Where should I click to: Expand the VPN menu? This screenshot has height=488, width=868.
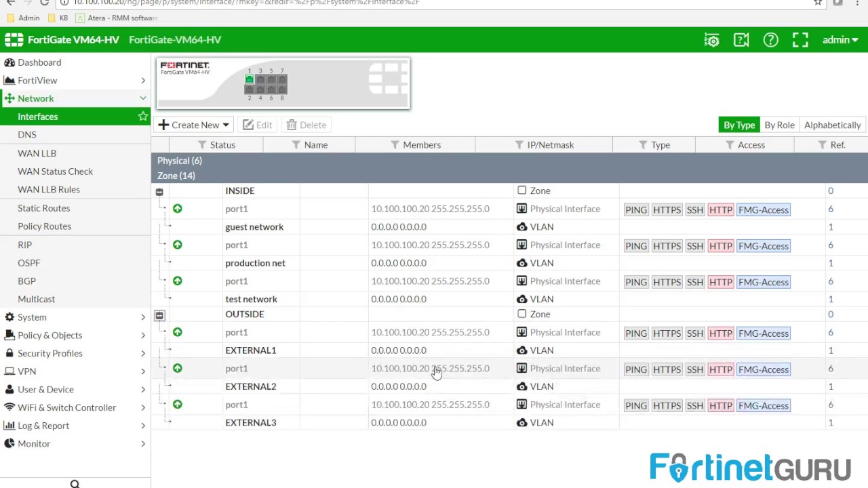click(75, 371)
